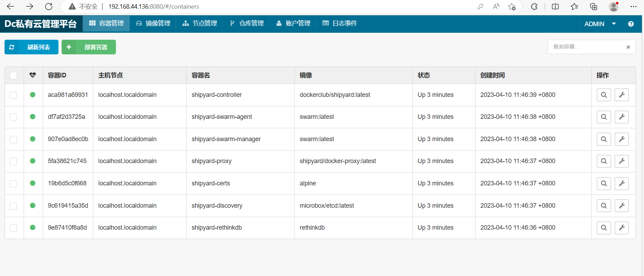644x276 pixels.
Task: Open wrench actions for shipyard-swarm-manager
Action: 622,139
